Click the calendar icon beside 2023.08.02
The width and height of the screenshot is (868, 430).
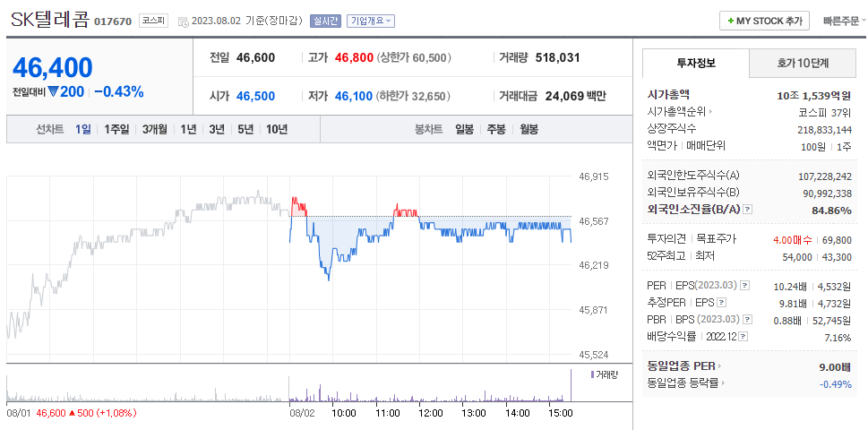184,21
